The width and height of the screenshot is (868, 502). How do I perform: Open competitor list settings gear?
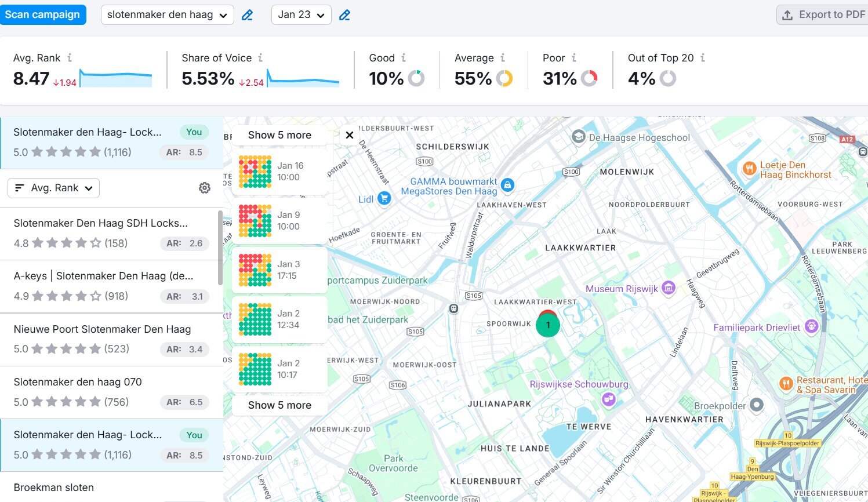click(205, 188)
